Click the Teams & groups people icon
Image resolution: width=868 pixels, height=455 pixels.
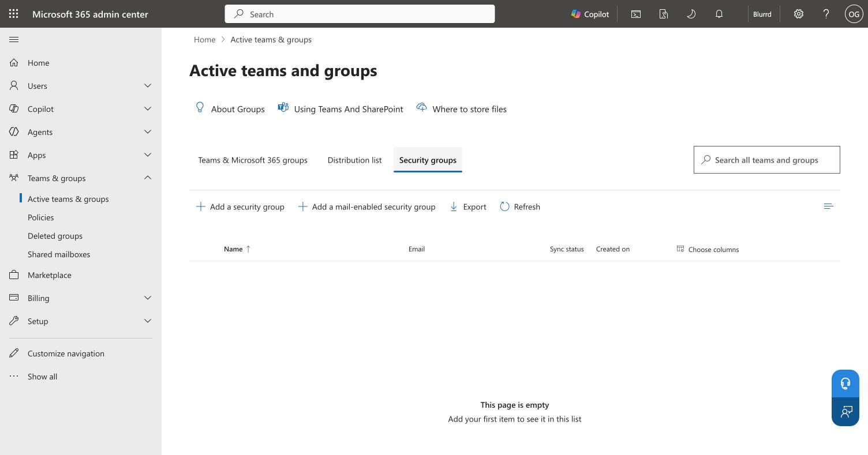[14, 178]
